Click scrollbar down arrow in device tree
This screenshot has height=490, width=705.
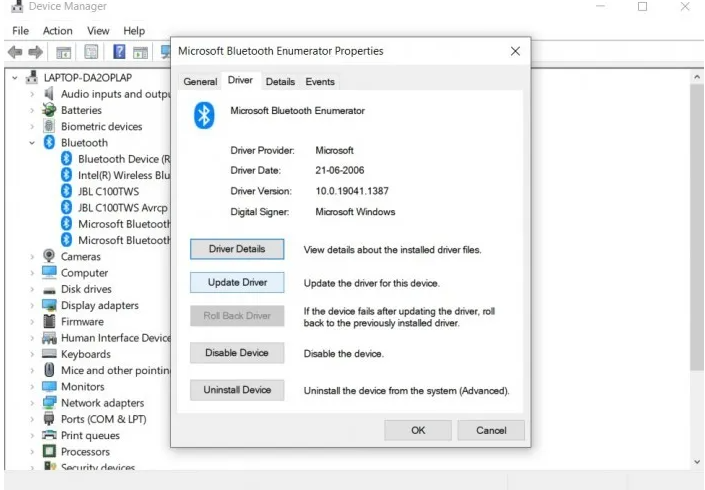click(697, 461)
